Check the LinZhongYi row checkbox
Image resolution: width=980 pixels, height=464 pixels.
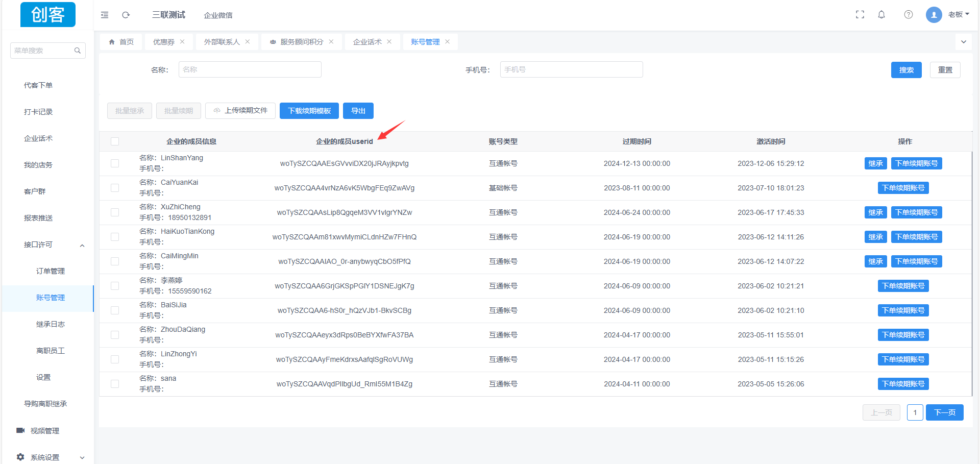pyautogui.click(x=115, y=359)
